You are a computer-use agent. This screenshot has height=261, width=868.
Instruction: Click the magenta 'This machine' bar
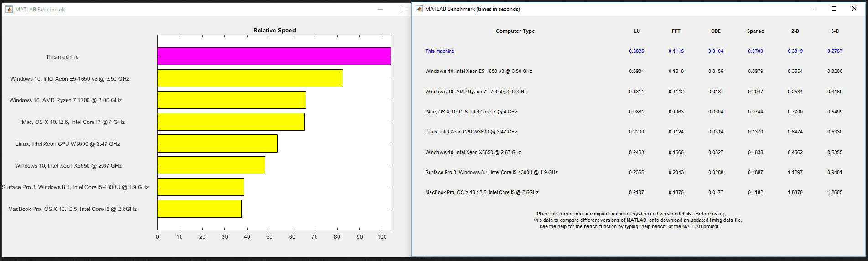click(x=274, y=56)
